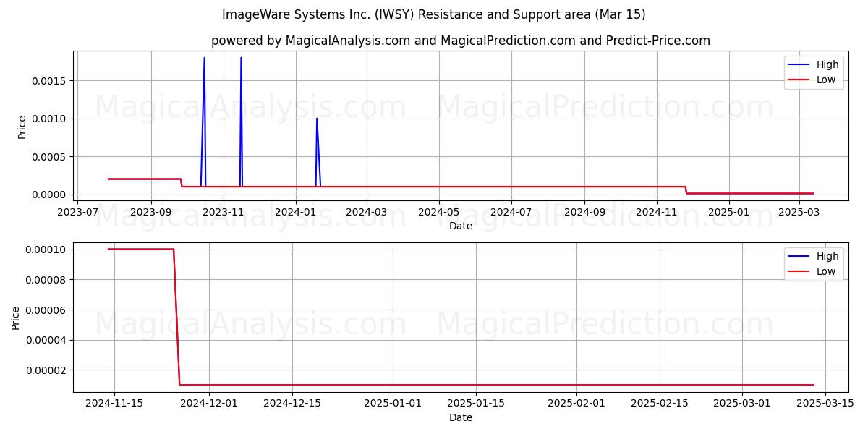Viewport: 868px width, 434px height.
Task: Click the 2024-11-15 date tick label
Action: coord(114,404)
